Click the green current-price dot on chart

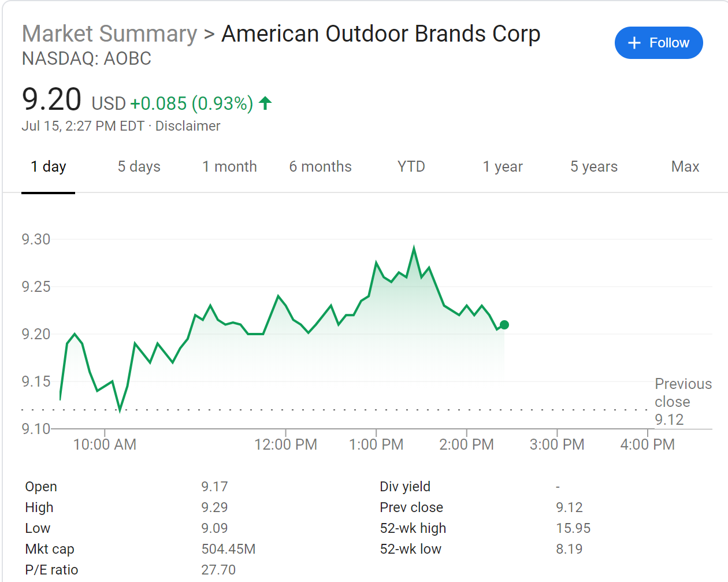coord(504,325)
